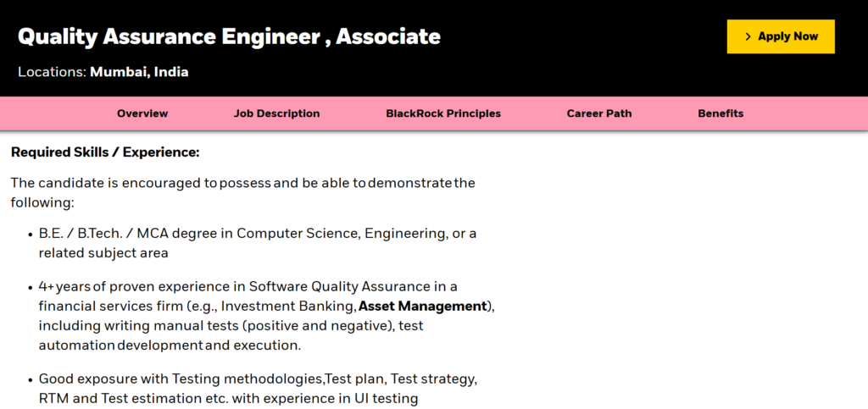Click the bold Asset Management text
The width and height of the screenshot is (868, 409).
[422, 307]
